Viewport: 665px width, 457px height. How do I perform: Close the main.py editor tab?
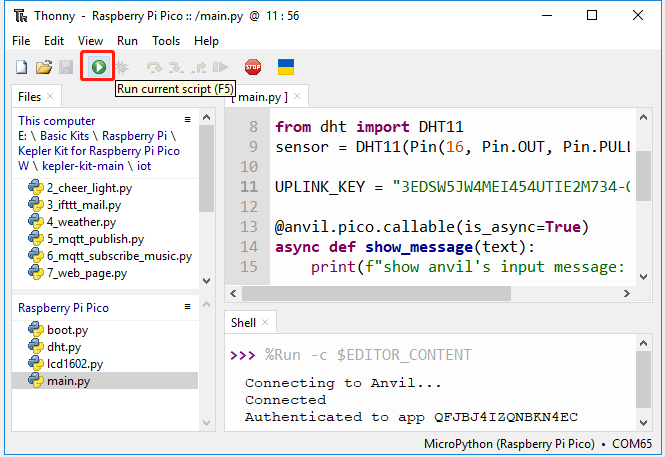[297, 96]
